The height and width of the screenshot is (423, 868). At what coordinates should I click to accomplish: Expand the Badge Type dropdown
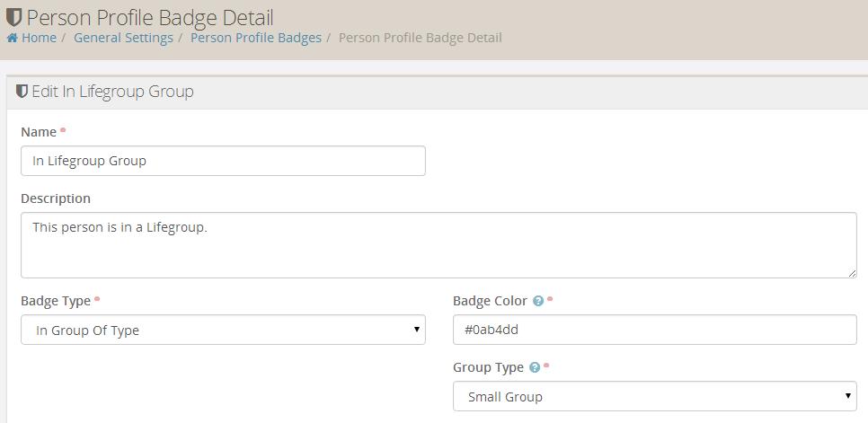[223, 330]
